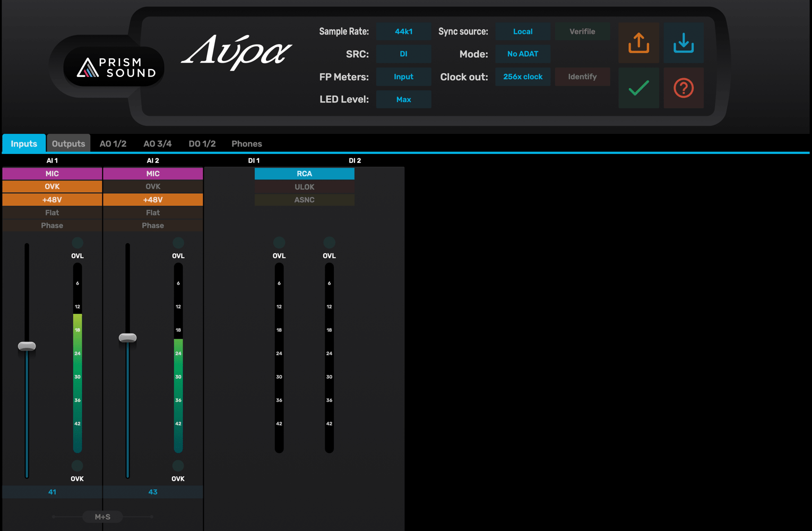Disable +48V phantom power on AI 1
Screen dimensions: 812x531
click(x=52, y=200)
